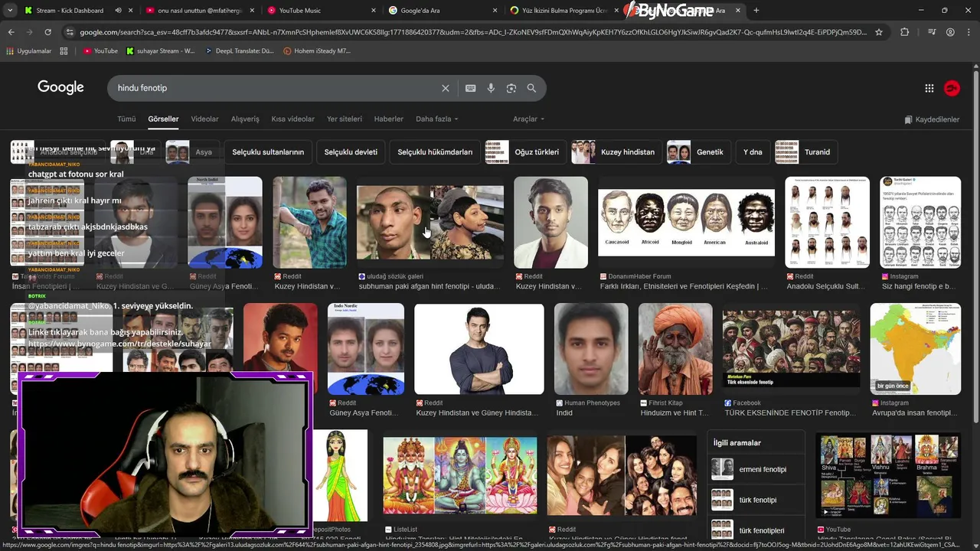Select the Alışveriş tab
Screen dimensions: 980x551
click(x=245, y=119)
